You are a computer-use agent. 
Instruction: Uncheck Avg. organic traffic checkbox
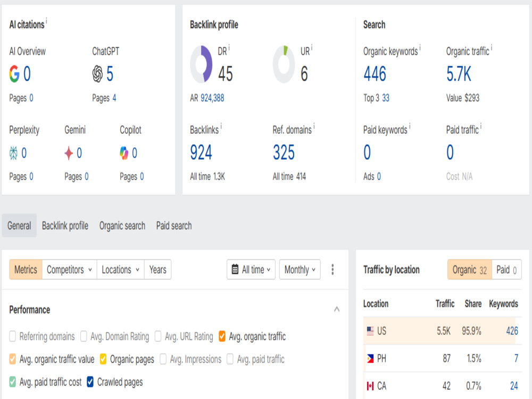pyautogui.click(x=222, y=336)
